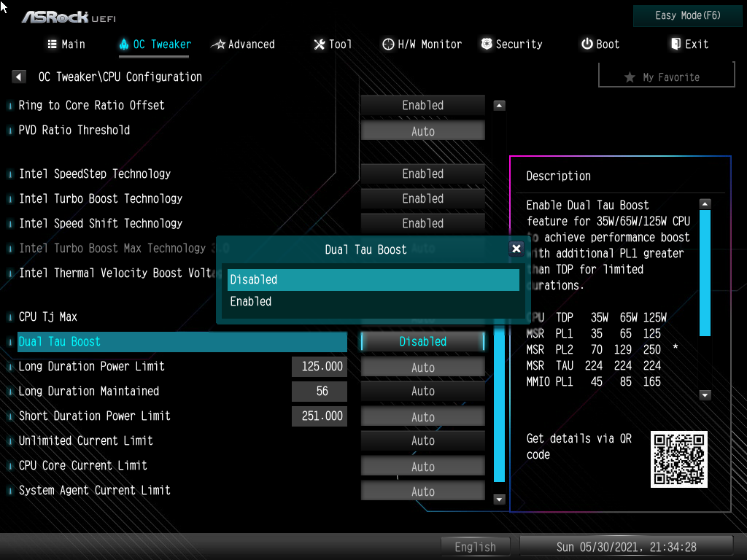Click the settings list scrollbar thumb

[x=499, y=404]
